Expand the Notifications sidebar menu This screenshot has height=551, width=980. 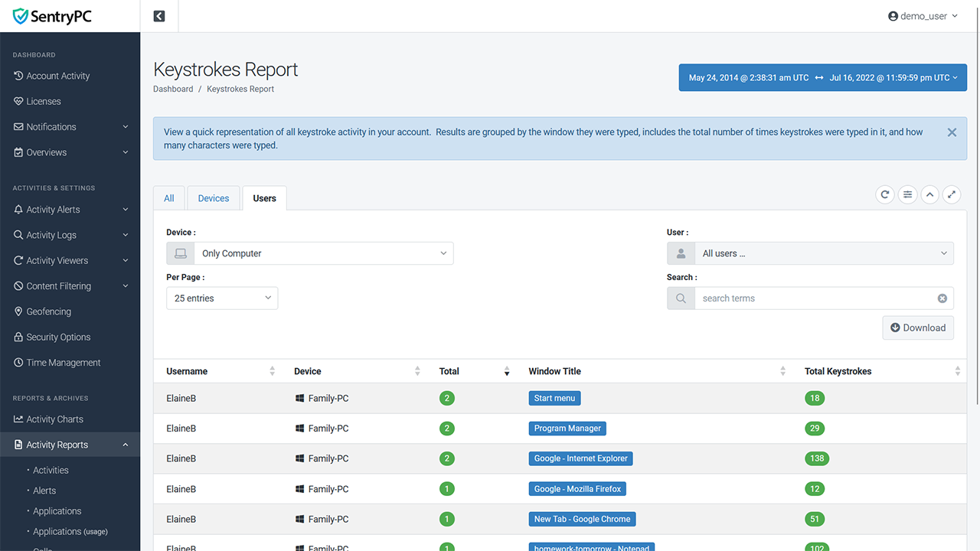coord(70,127)
